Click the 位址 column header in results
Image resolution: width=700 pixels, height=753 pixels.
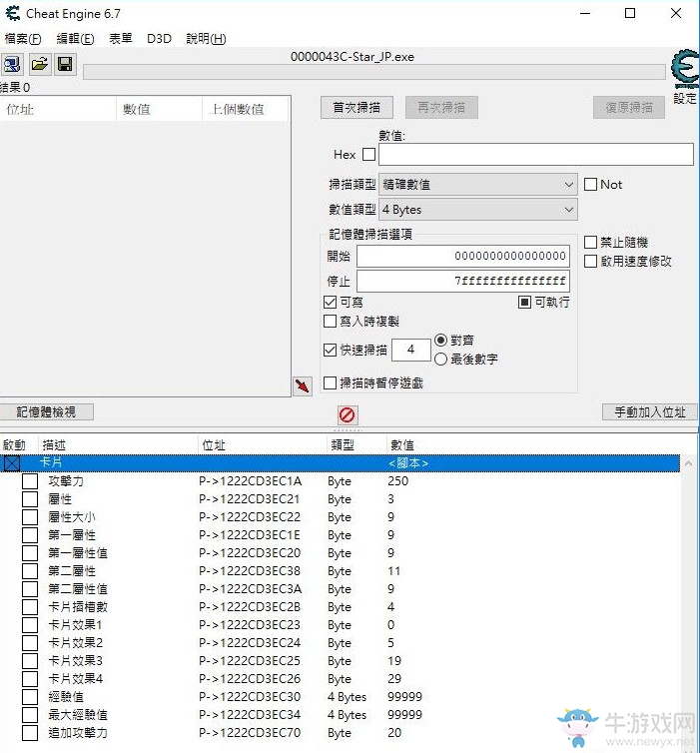(58, 109)
